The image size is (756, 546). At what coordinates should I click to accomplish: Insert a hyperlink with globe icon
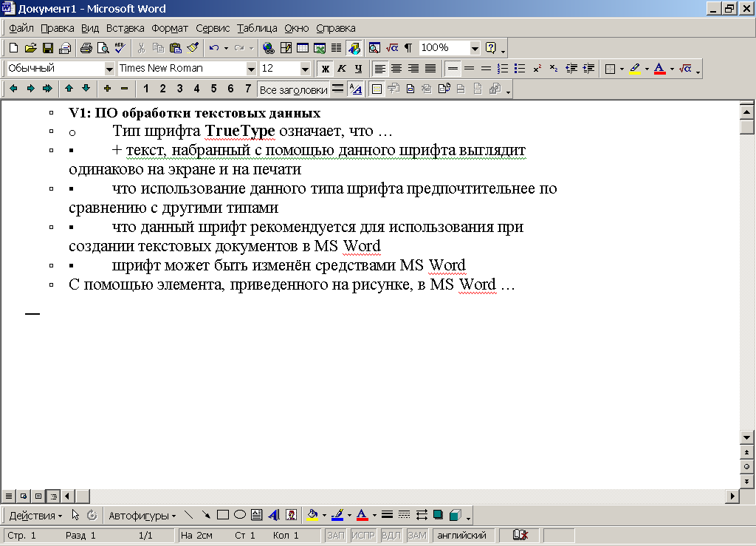[x=268, y=48]
